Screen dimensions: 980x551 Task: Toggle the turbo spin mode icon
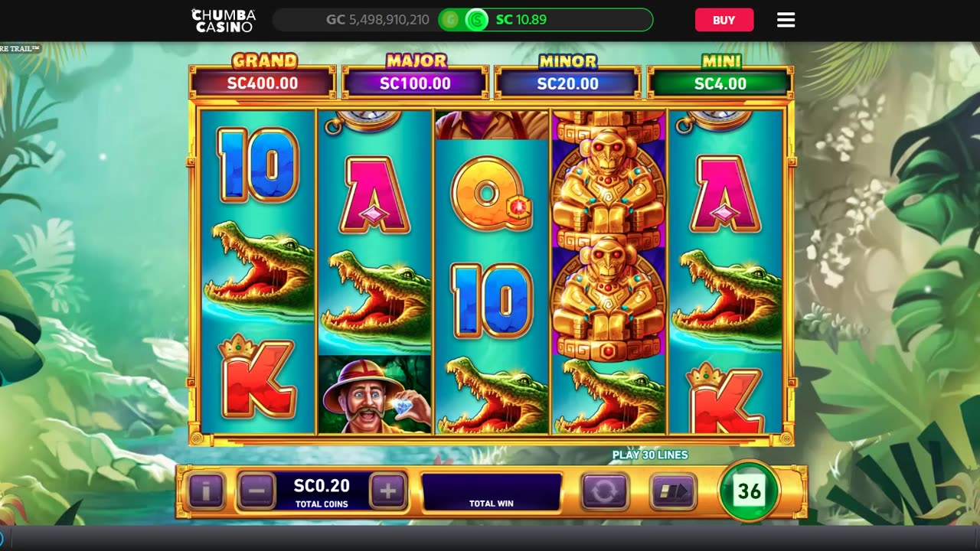click(673, 491)
